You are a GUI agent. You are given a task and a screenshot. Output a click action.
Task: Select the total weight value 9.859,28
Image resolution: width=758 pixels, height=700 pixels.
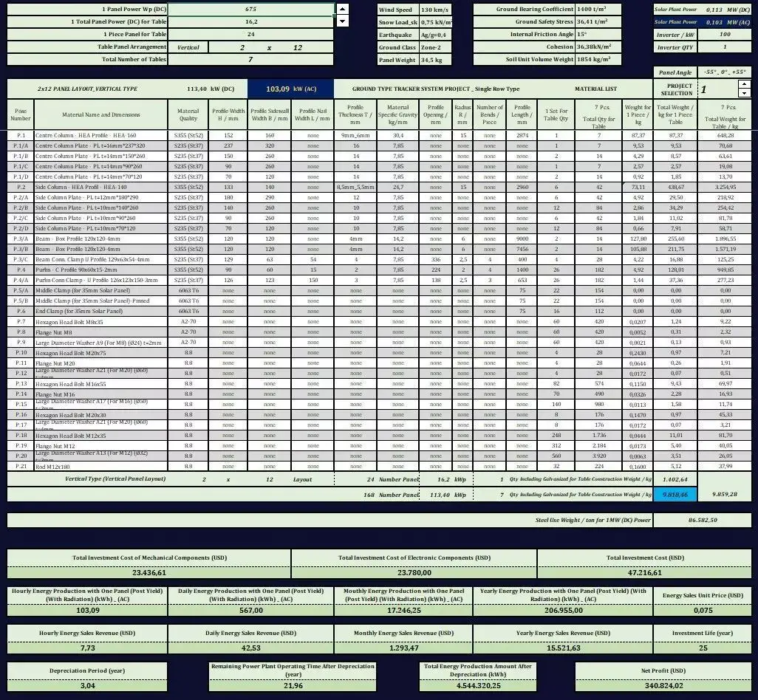click(725, 494)
